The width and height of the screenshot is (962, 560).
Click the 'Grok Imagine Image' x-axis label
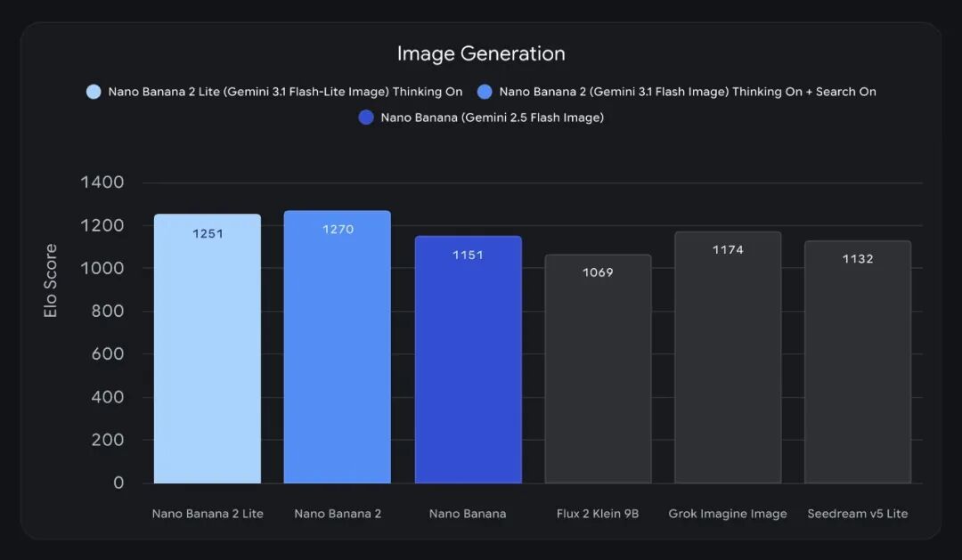tap(728, 514)
